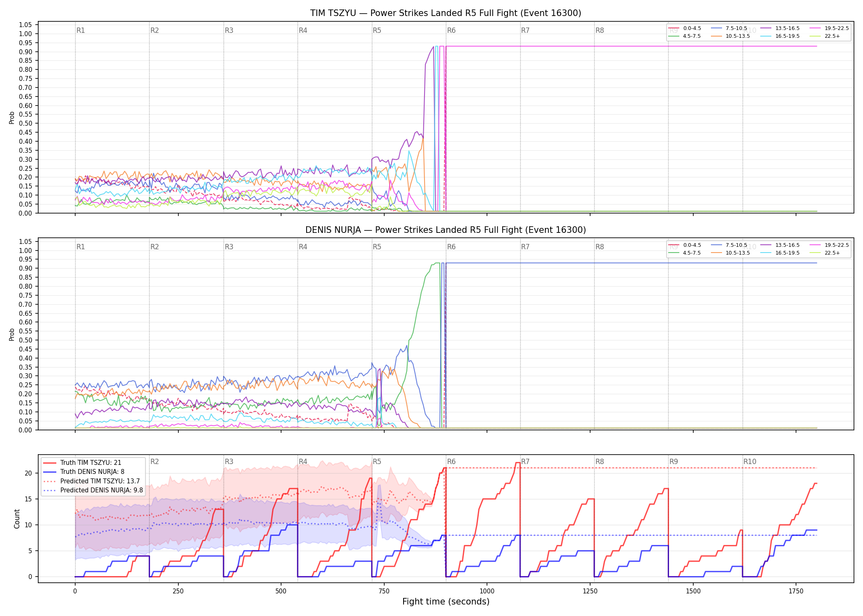863x616 pixels.
Task: Click the DENIS NURJA Power Strikes chart title
Action: tap(445, 230)
